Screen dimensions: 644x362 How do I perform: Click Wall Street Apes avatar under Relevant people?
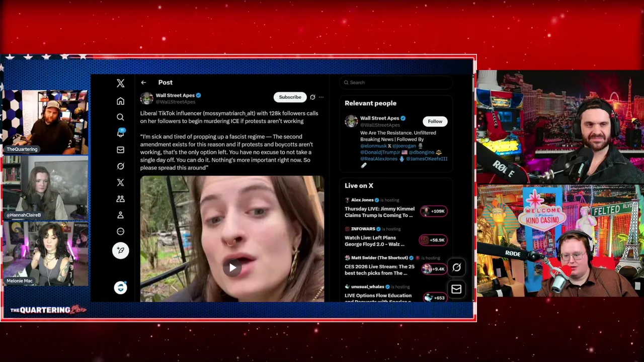[351, 121]
